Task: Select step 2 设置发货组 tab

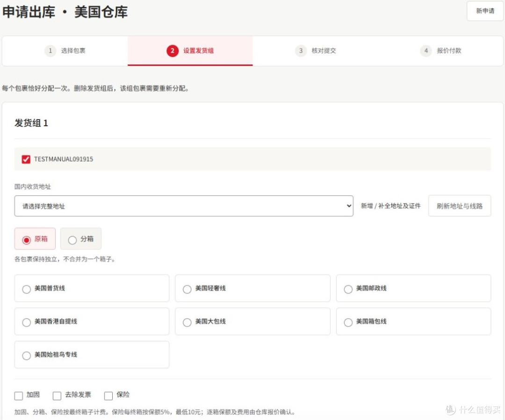Action: coord(190,51)
